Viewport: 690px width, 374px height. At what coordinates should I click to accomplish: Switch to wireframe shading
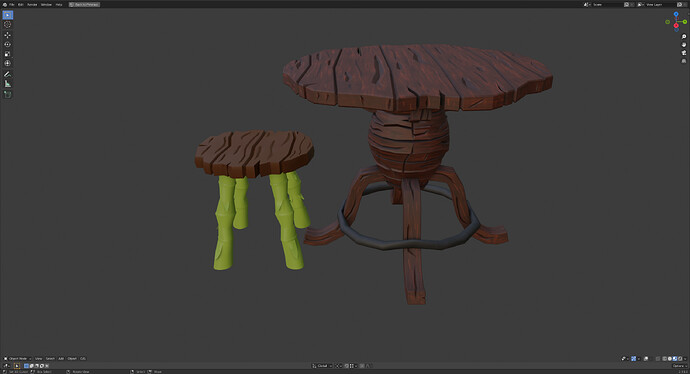click(664, 359)
